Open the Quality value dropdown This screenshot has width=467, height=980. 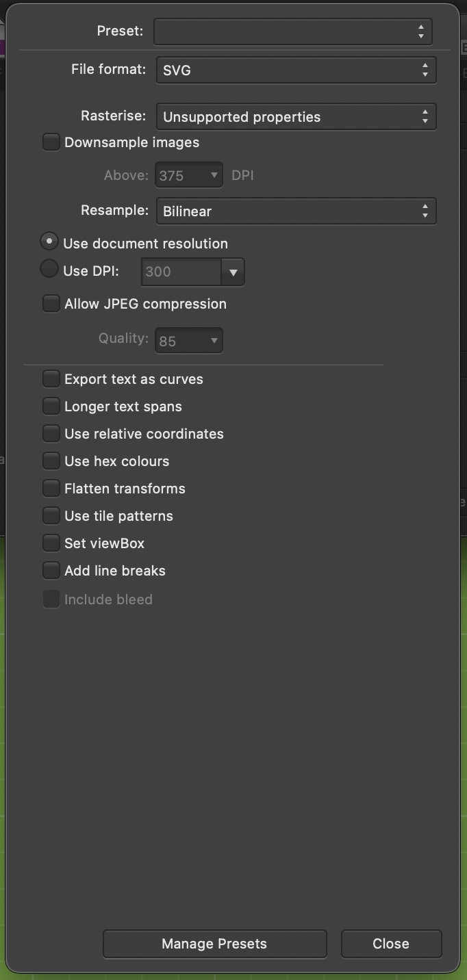coord(188,340)
